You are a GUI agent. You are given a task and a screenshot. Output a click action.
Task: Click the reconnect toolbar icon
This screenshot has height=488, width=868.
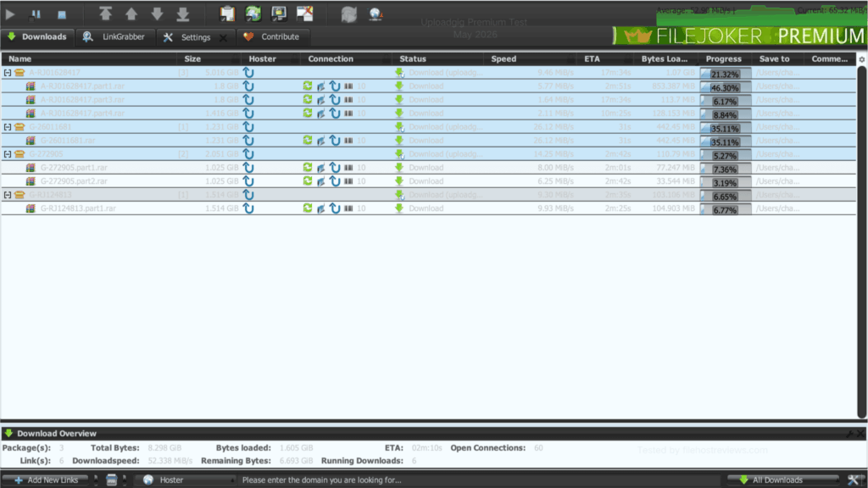(348, 14)
